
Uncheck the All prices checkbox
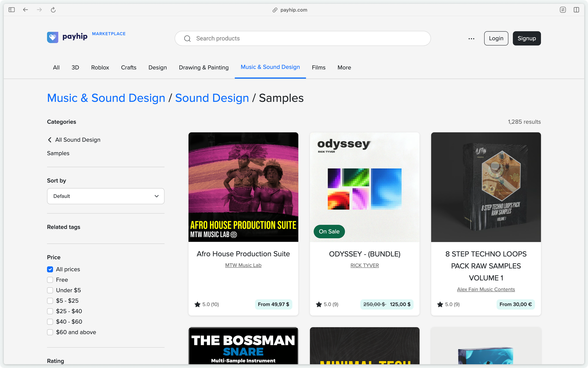[50, 269]
